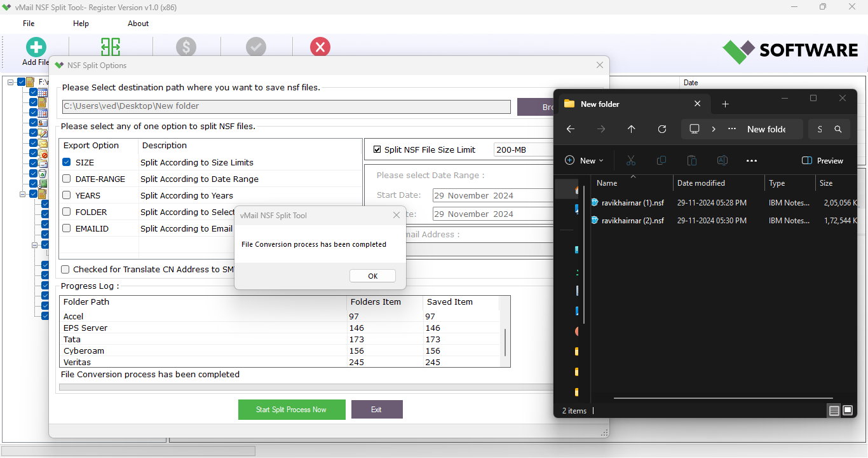Close the vMail NSF Split Tool message box

click(x=397, y=215)
